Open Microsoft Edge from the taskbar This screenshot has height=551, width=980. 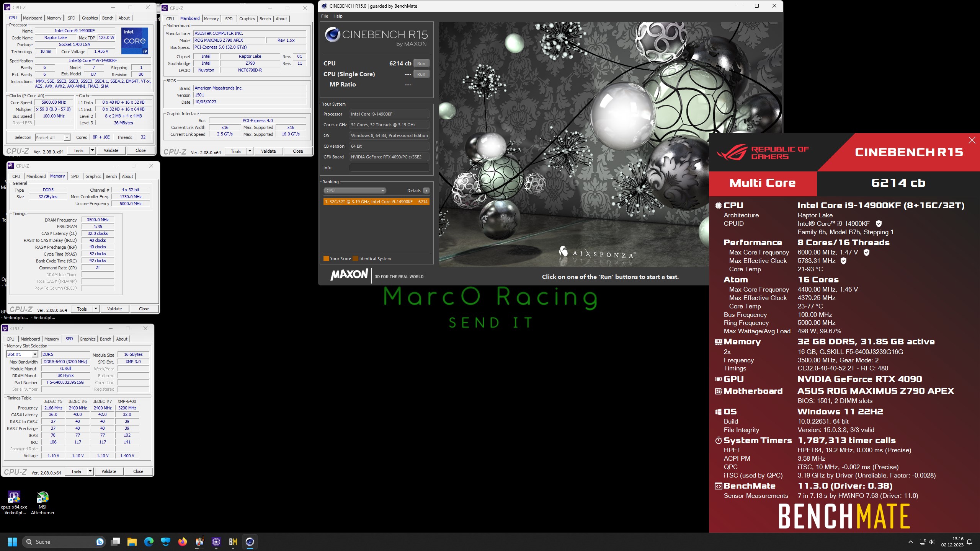click(x=149, y=542)
